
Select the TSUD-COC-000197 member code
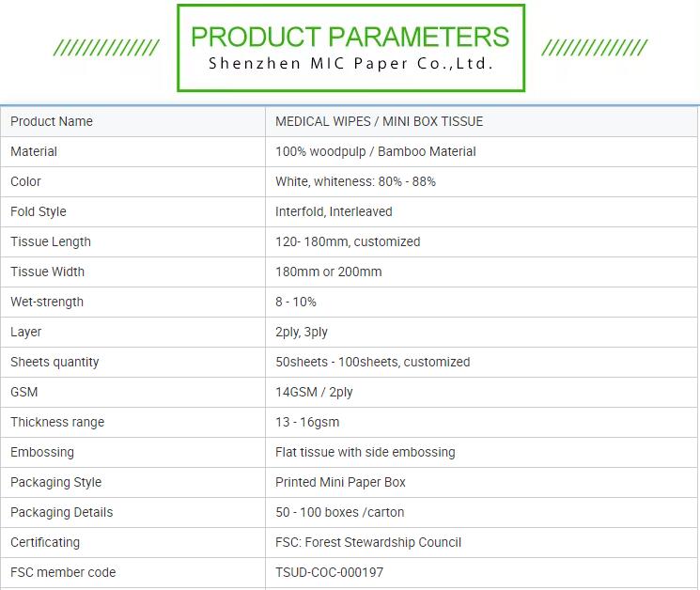tap(330, 572)
